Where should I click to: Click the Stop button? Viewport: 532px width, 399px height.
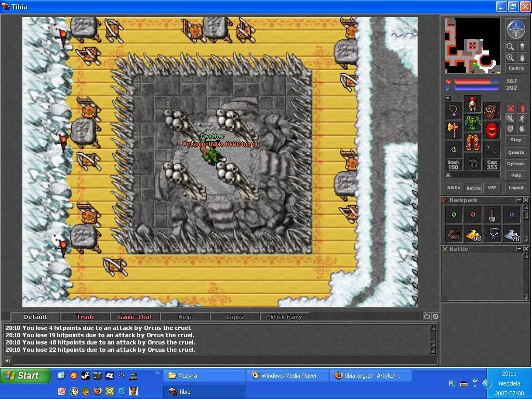[x=516, y=140]
